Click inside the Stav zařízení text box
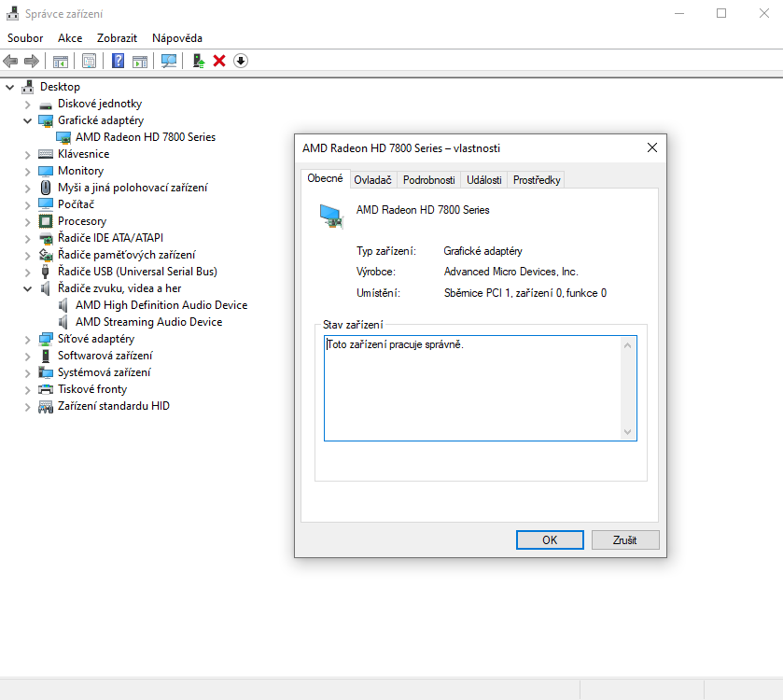783x700 pixels. click(471, 387)
